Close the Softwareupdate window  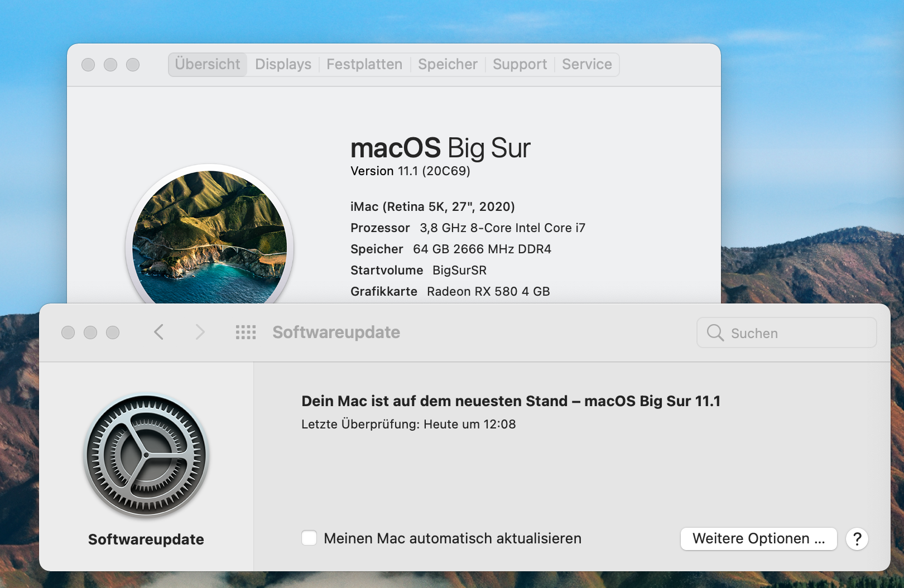[68, 332]
